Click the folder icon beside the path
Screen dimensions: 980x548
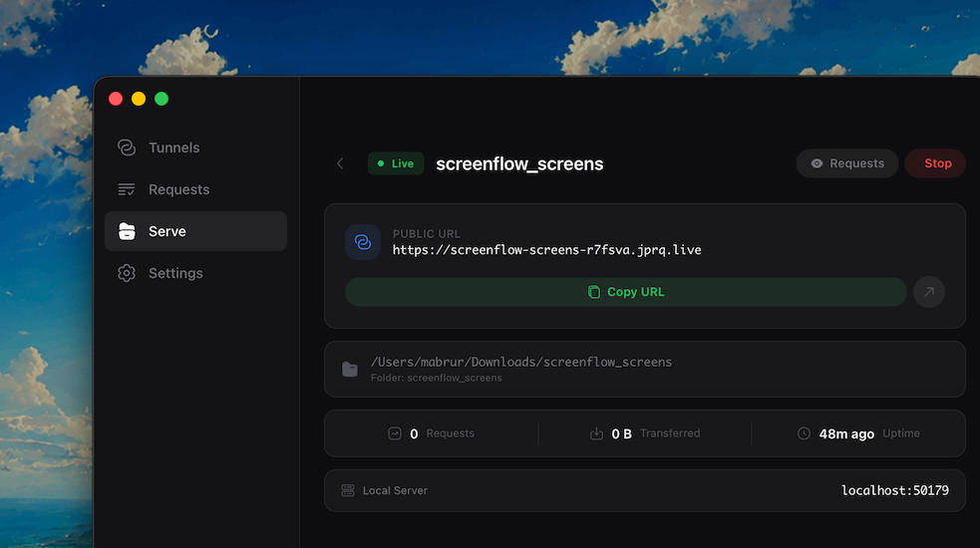click(350, 370)
